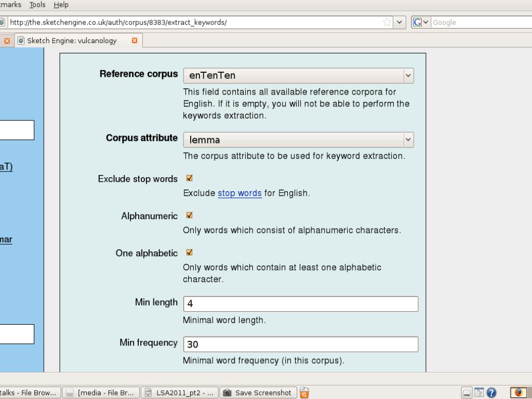This screenshot has height=399, width=532.
Task: Click the Google search engine logo icon
Action: pyautogui.click(x=417, y=22)
